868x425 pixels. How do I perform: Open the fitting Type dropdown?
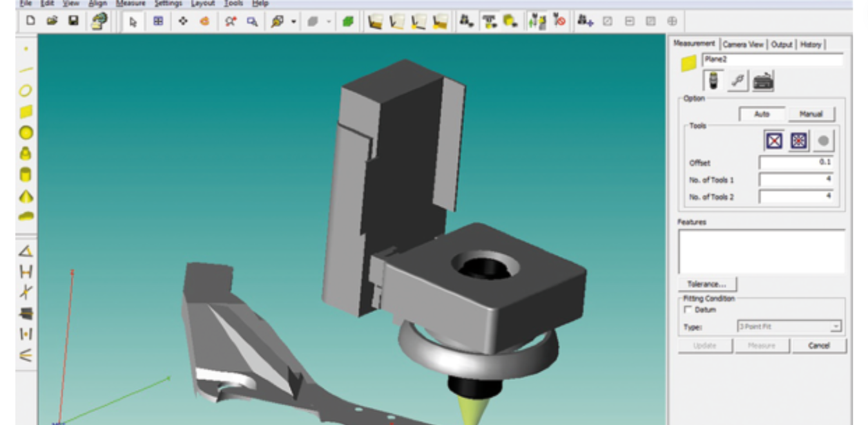[x=835, y=326]
